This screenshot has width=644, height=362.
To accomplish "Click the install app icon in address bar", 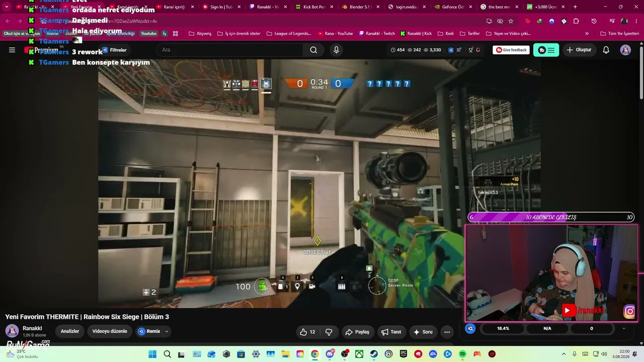I will tap(489, 21).
